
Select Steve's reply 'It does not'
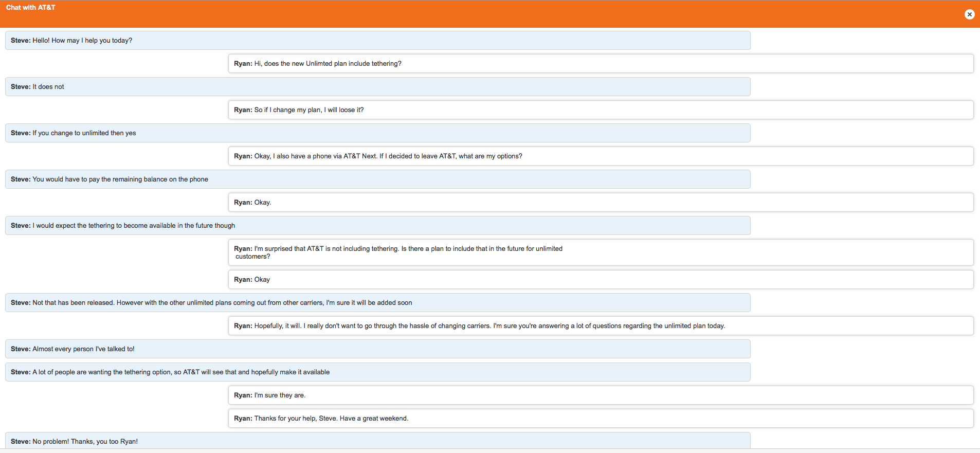378,86
